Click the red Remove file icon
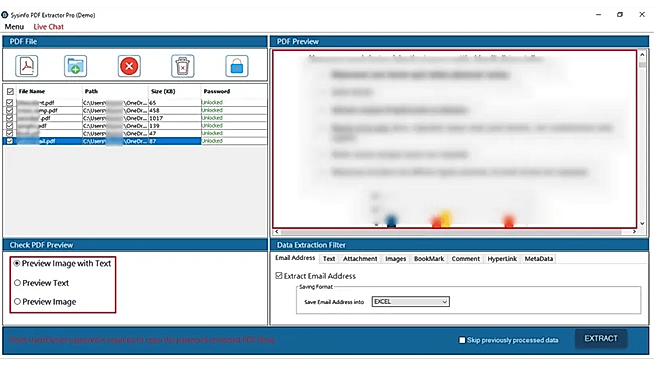The image size is (654, 368). pyautogui.click(x=129, y=66)
